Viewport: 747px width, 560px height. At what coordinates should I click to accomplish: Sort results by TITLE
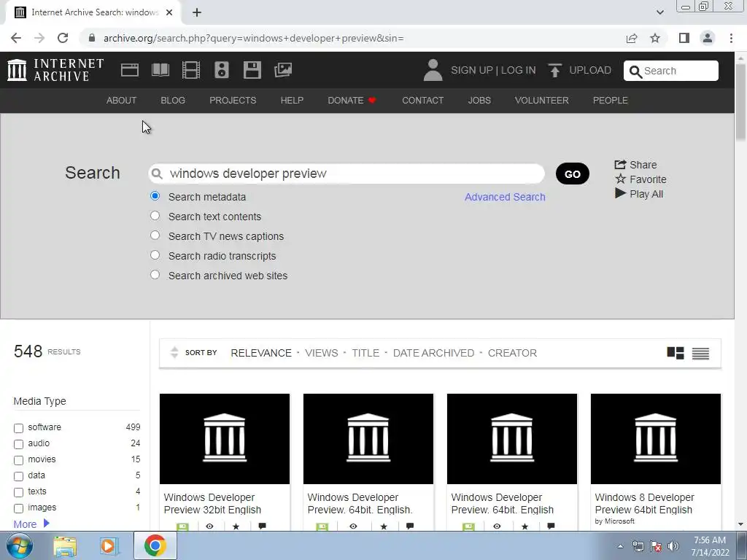pos(365,353)
